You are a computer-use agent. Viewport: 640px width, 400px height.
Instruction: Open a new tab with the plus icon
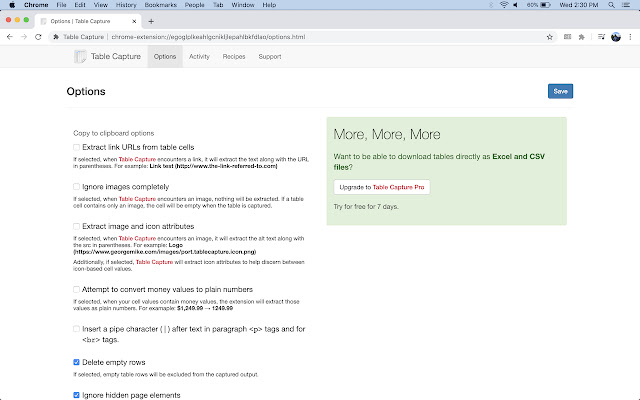151,20
